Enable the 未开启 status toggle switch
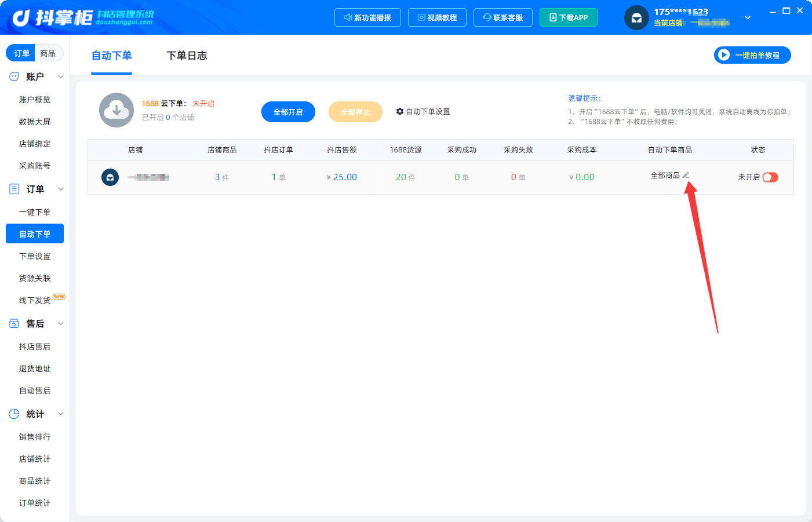Screen dimensions: 812x522 (770, 177)
